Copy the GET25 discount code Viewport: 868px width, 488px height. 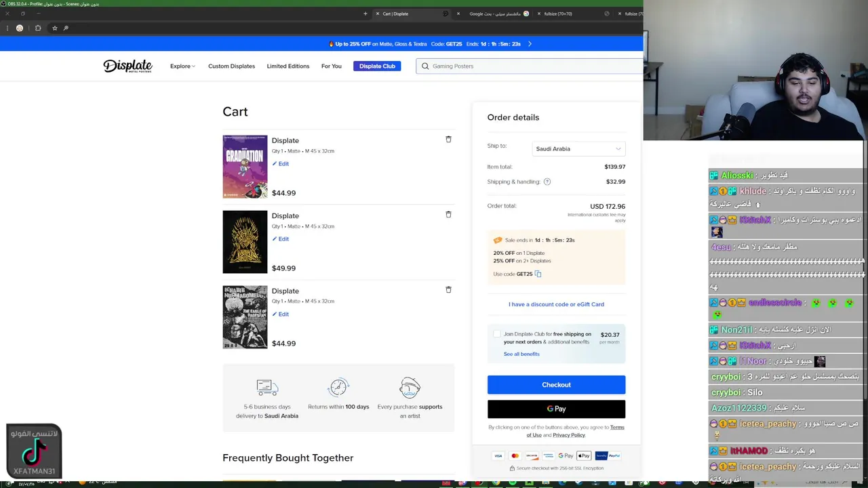click(538, 274)
